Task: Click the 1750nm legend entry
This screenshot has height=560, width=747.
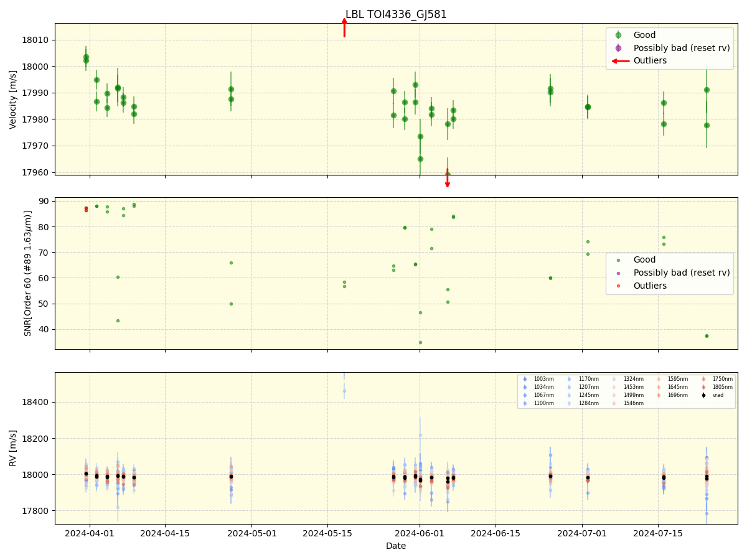Action: tap(717, 379)
